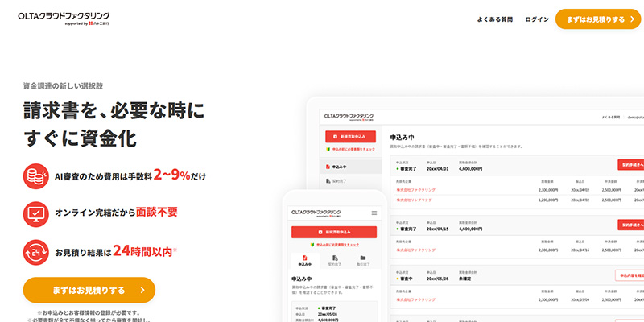Click the 20xx/04/15 application date
The height and width of the screenshot is (322, 644).
[x=437, y=229]
